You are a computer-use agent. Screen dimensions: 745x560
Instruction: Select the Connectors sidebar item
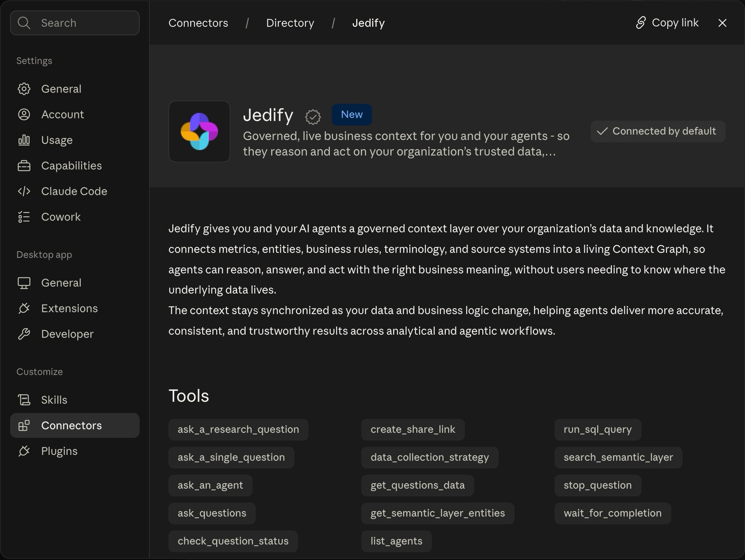pos(75,425)
